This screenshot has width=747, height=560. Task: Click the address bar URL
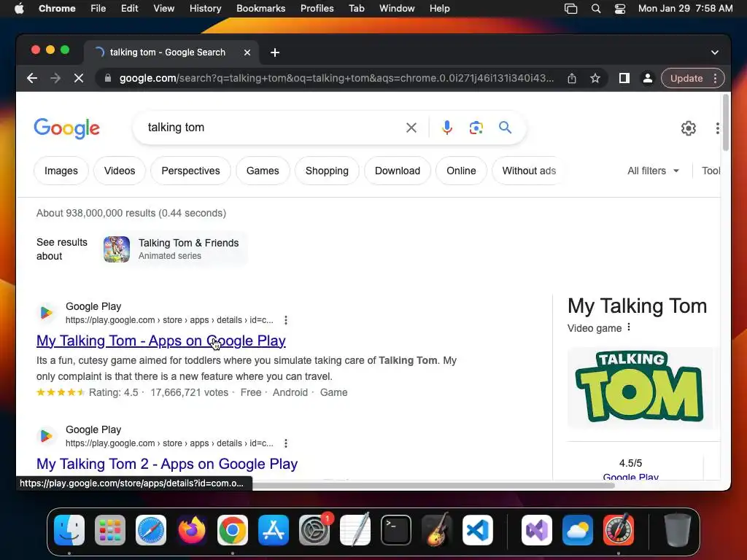[336, 78]
